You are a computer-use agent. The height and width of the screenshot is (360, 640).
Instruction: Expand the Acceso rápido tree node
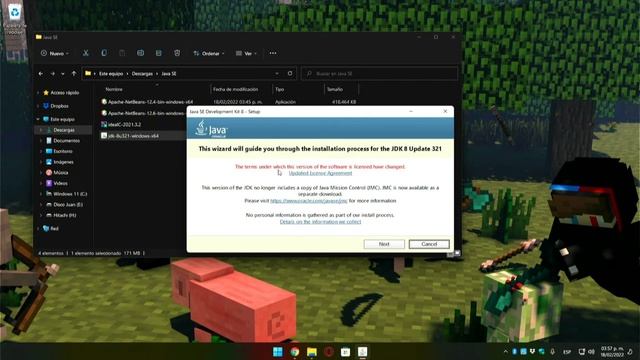click(38, 93)
